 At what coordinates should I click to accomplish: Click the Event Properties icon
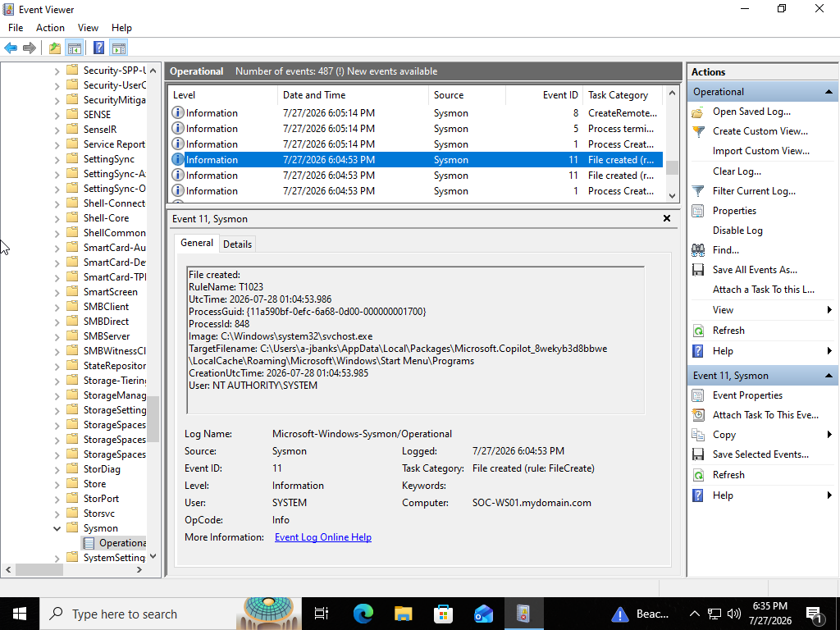[698, 395]
